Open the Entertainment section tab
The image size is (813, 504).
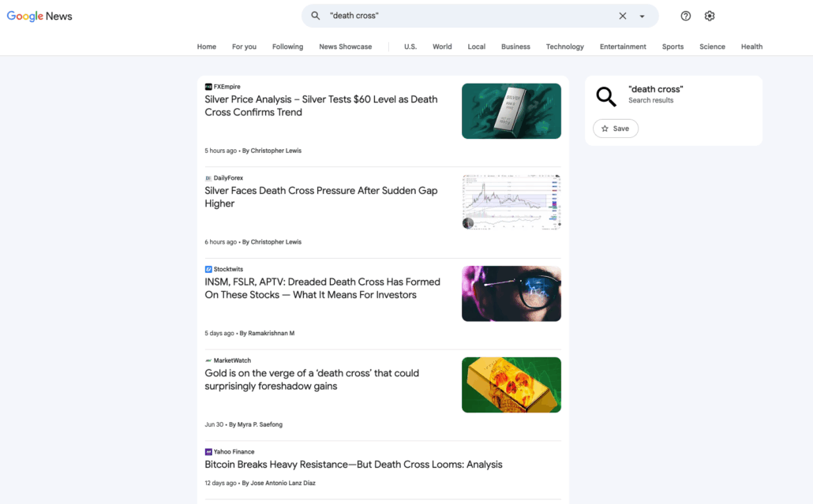click(623, 47)
